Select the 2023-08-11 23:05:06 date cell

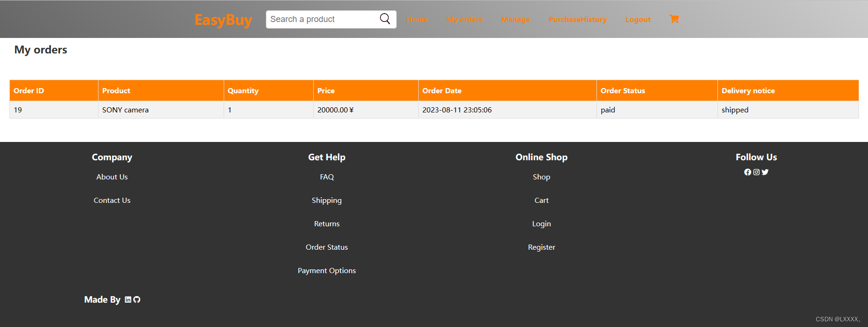[507, 110]
